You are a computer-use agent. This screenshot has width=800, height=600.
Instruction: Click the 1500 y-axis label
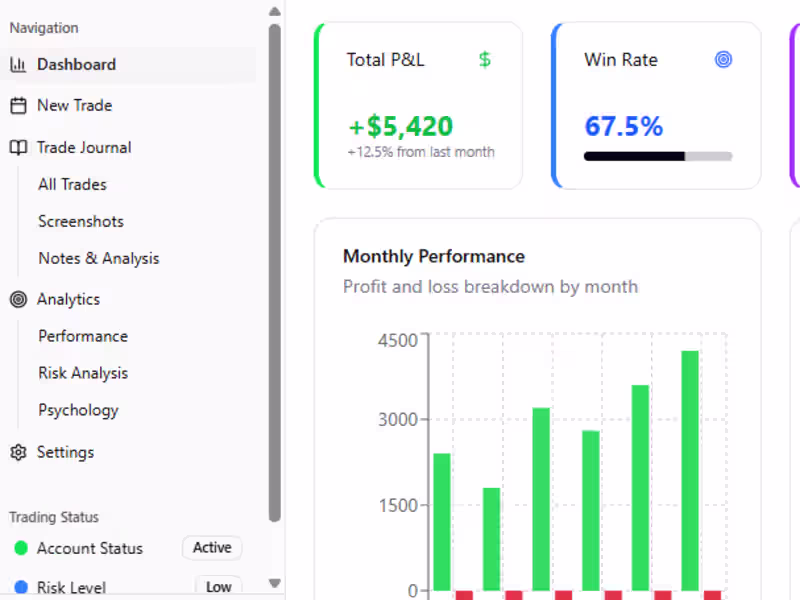tap(397, 506)
